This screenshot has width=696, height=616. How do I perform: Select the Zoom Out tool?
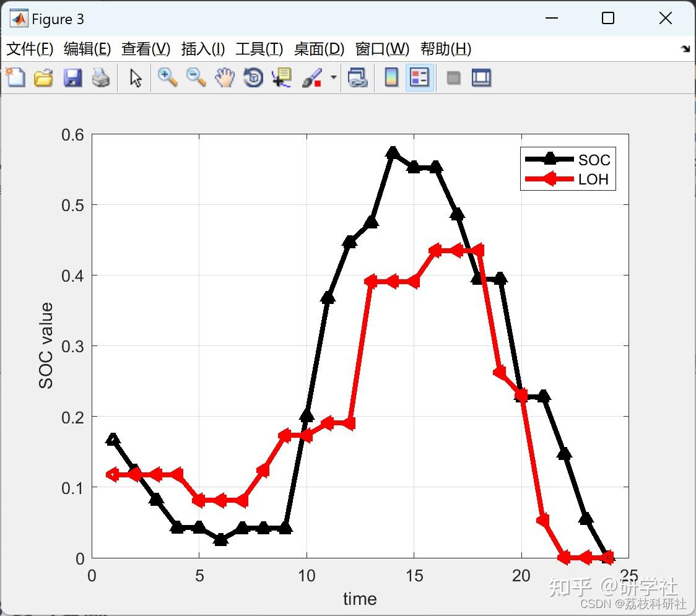tap(196, 77)
